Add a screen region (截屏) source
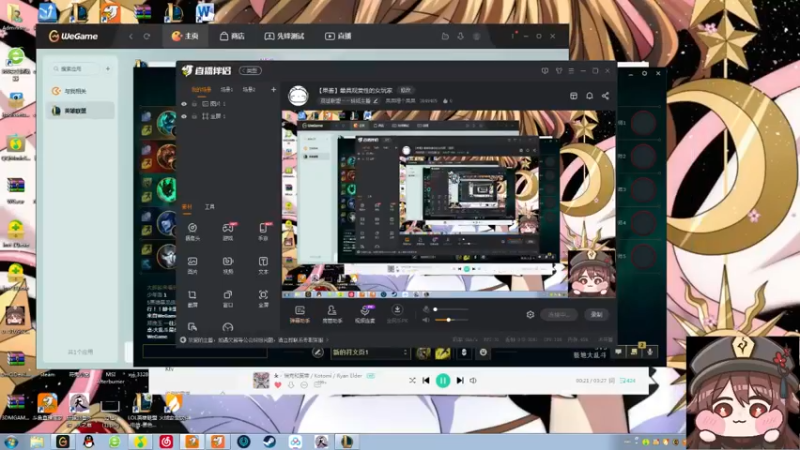 pos(192,298)
